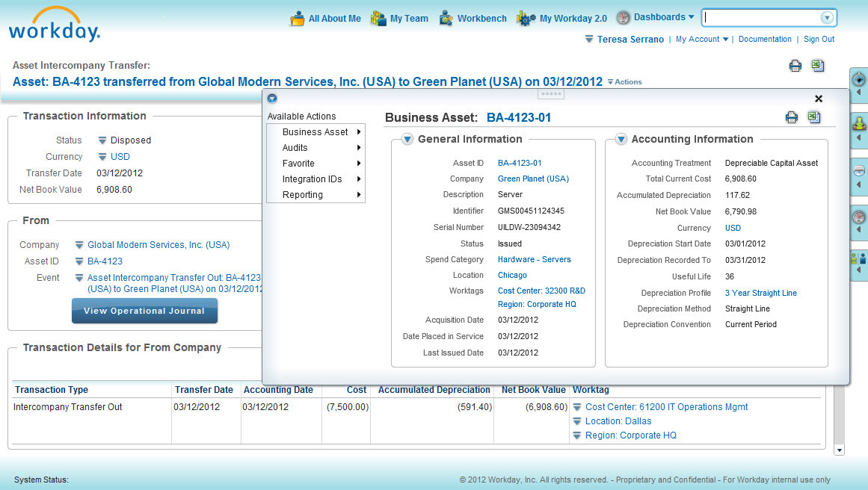Expand the Integration IDs submenu
This screenshot has height=490, width=868.
(x=316, y=179)
